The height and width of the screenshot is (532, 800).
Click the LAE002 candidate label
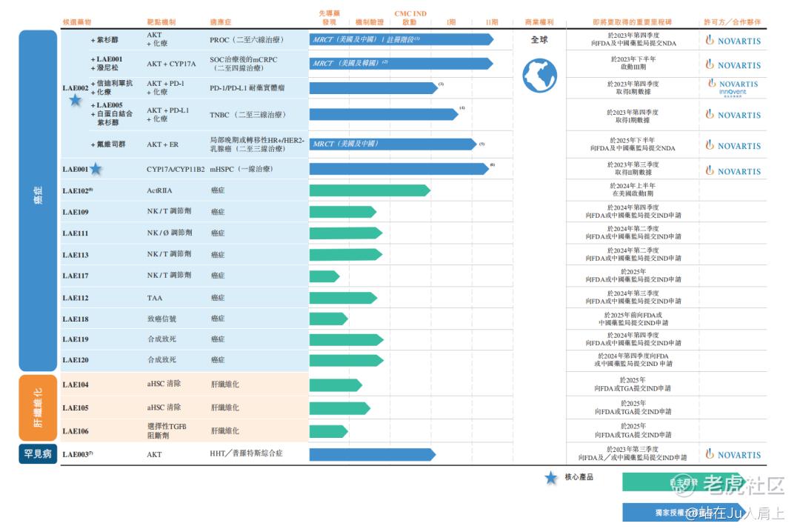tap(76, 88)
